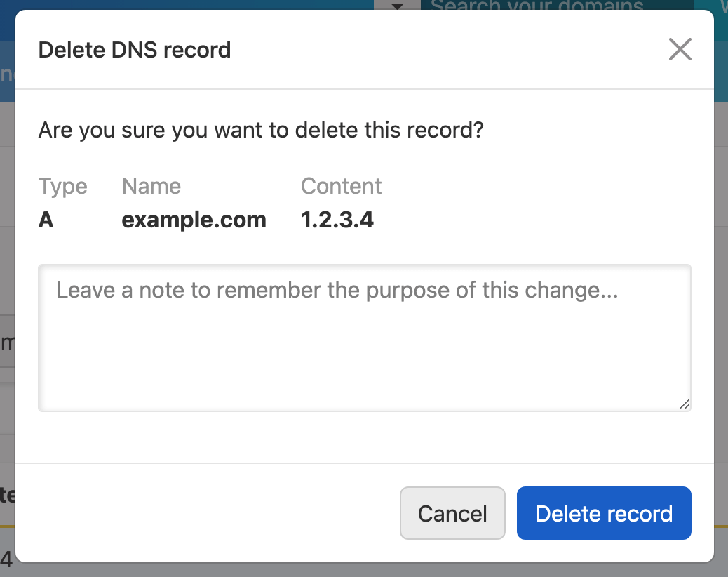Viewport: 728px width, 577px height.
Task: Focus the note text area
Action: [x=364, y=338]
